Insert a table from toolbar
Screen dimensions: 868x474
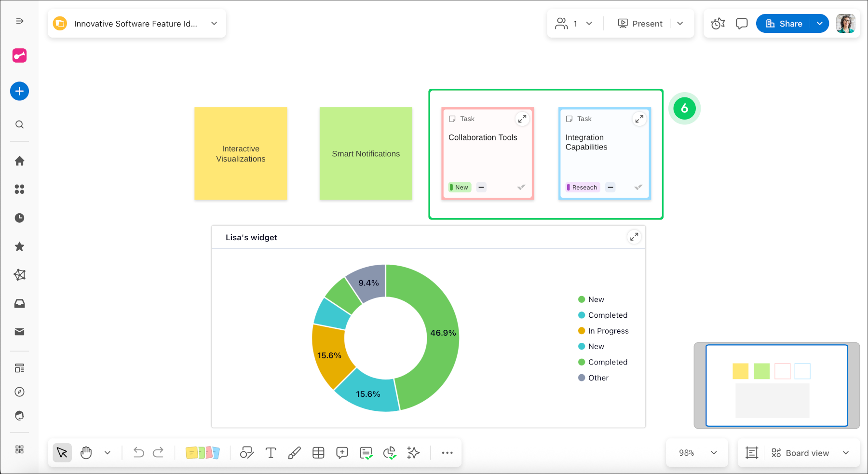pyautogui.click(x=318, y=453)
